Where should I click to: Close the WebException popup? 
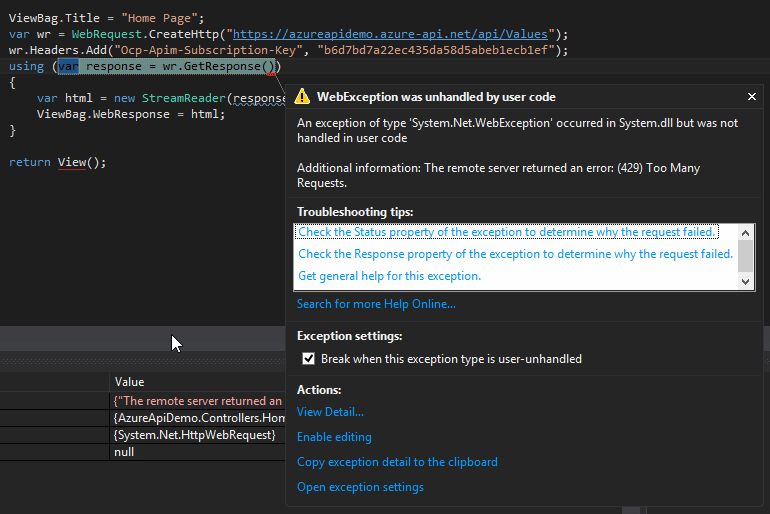point(751,97)
